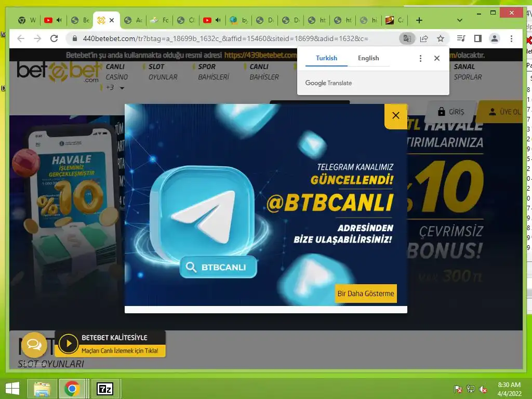Viewport: 532px width, 399px height.
Task: Open the media control icon in toolbar
Action: [461, 38]
